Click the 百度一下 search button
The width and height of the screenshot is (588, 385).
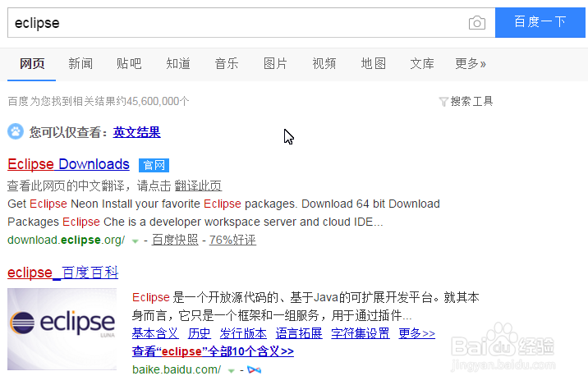540,22
